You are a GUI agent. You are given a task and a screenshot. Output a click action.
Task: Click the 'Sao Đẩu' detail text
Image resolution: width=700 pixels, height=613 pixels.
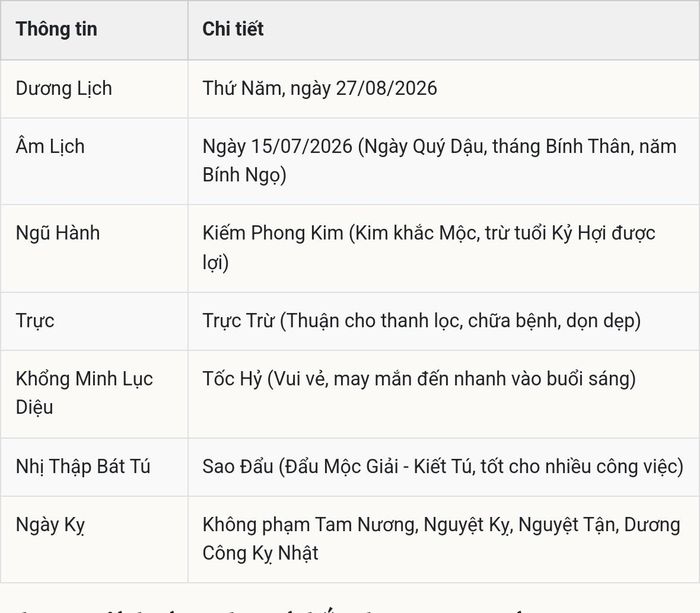point(238,467)
